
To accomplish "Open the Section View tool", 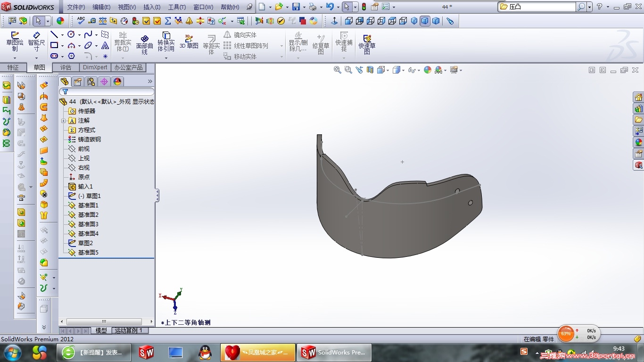I will pyautogui.click(x=370, y=70).
